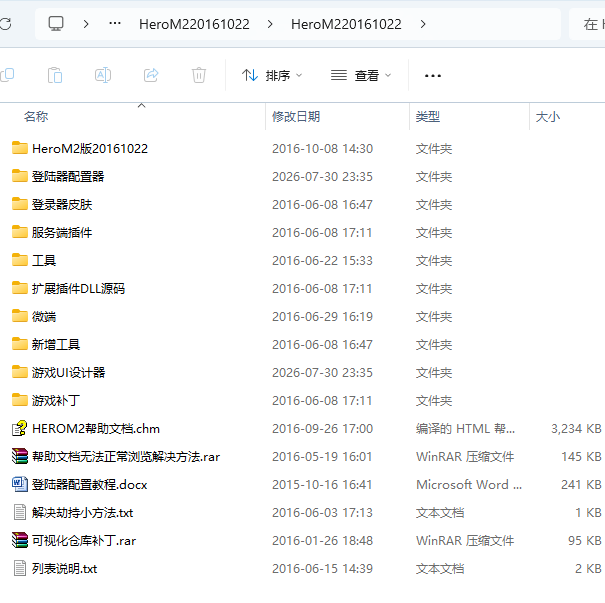Click the 帮助文档无法正常浏览解决方法.rar archive icon
Viewport: 605px width, 603px height.
[x=20, y=456]
